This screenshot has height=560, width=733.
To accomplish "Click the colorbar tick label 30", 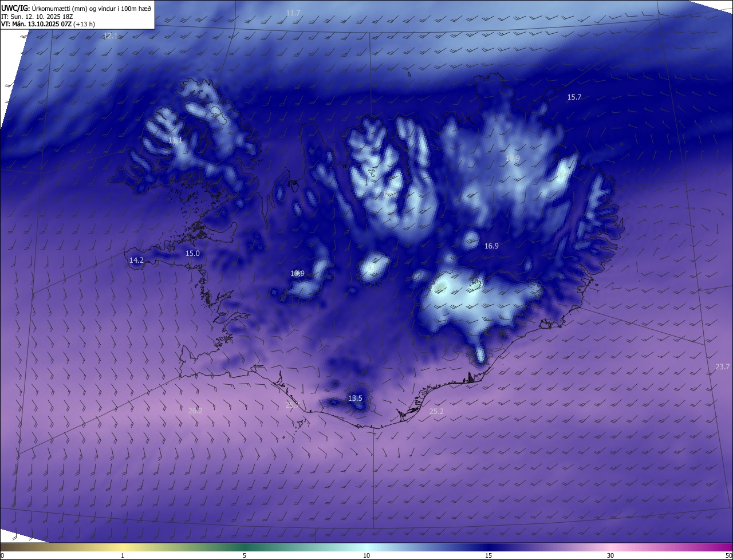I will tap(610, 555).
